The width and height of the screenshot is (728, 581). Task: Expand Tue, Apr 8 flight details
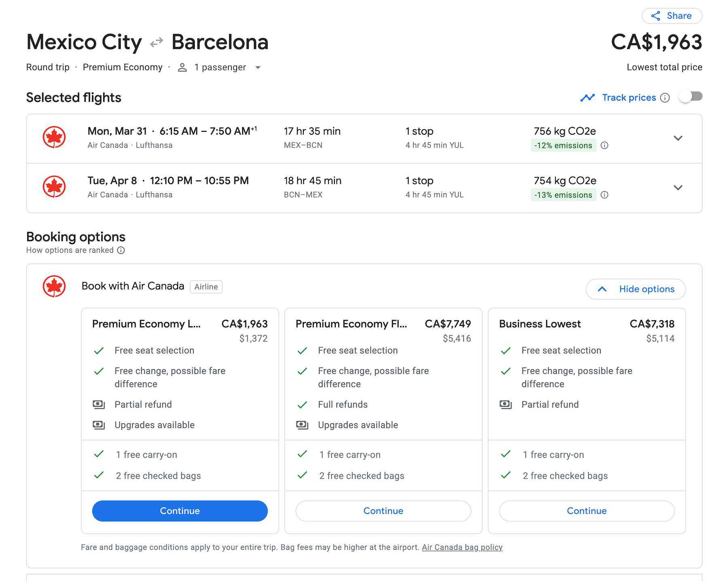(678, 188)
